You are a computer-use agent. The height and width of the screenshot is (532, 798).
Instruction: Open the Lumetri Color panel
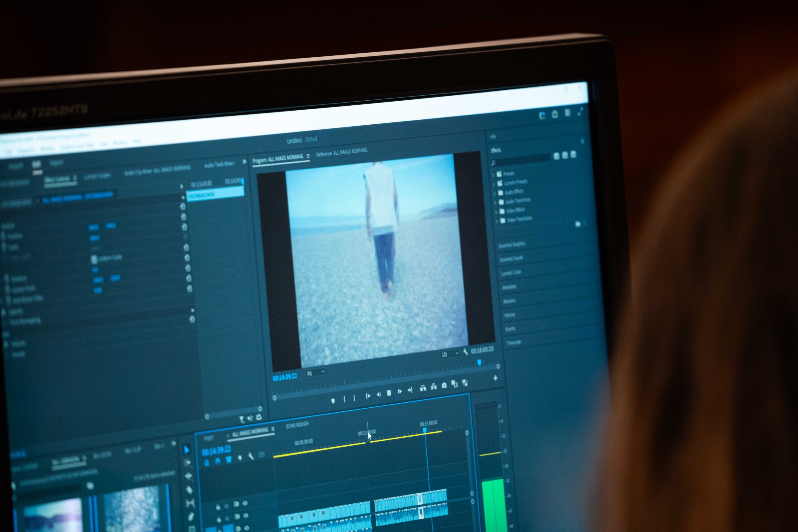(x=511, y=273)
